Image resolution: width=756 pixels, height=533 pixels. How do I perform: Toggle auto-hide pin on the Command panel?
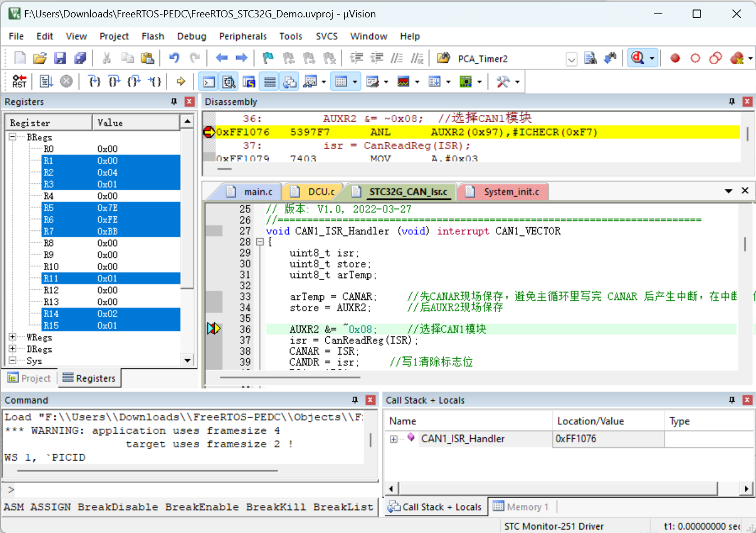tap(354, 400)
